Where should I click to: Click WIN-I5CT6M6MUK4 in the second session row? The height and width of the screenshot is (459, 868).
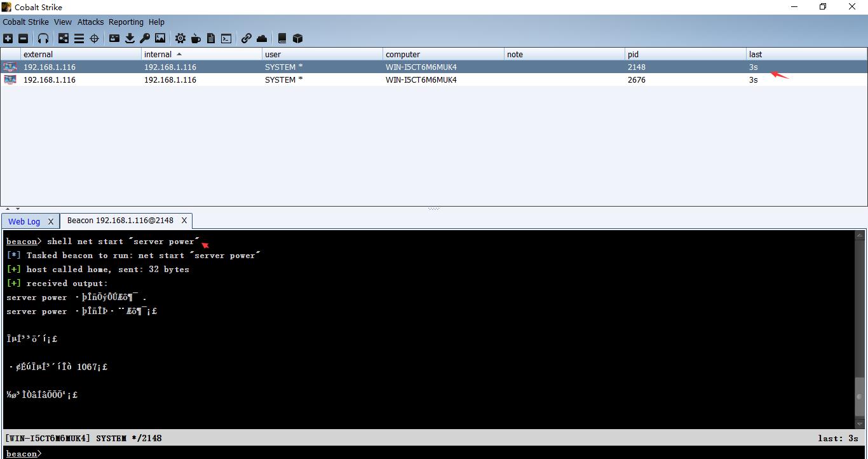pyautogui.click(x=421, y=79)
